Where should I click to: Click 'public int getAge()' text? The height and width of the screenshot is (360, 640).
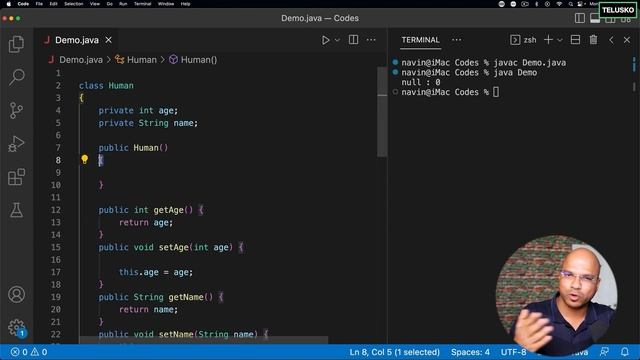click(x=145, y=210)
